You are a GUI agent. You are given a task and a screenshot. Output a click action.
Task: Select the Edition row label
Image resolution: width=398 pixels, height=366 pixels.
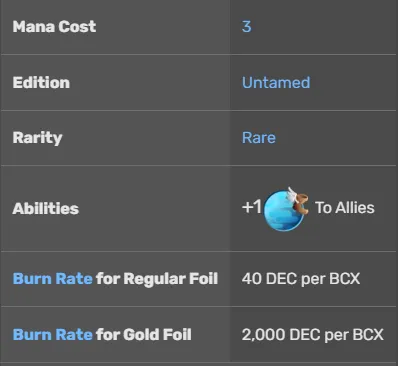coord(41,82)
